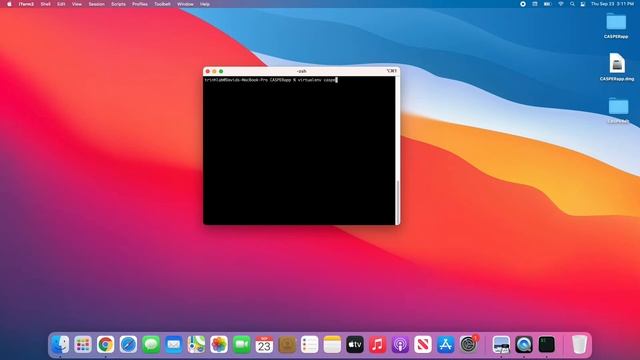Open Preview app in the dock

click(x=501, y=344)
